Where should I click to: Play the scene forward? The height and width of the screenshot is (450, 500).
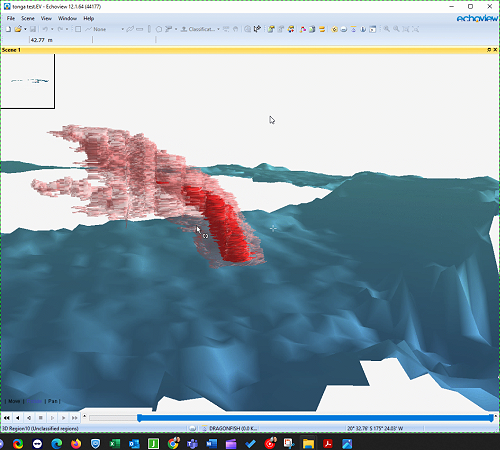(52, 418)
